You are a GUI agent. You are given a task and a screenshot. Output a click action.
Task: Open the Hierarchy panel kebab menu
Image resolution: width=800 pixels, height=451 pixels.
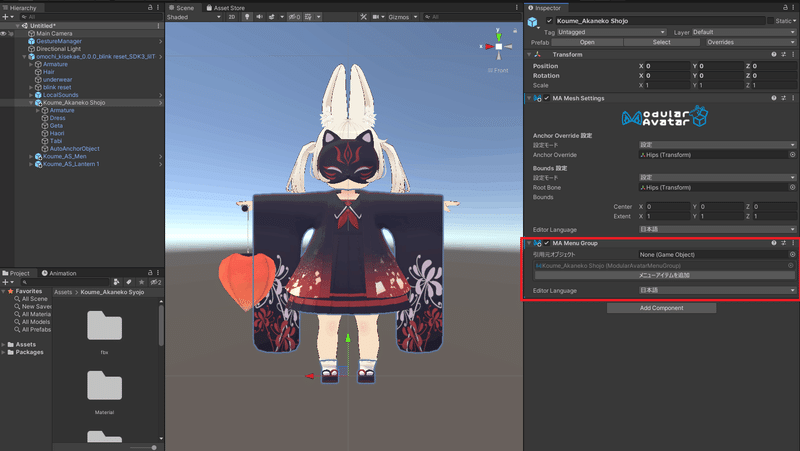[x=158, y=8]
